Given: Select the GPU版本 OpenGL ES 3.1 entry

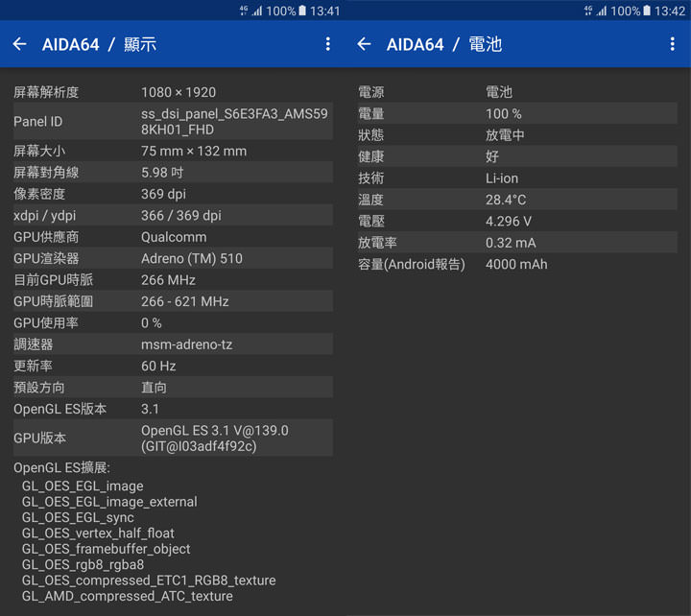Looking at the screenshot, I should pos(214,438).
